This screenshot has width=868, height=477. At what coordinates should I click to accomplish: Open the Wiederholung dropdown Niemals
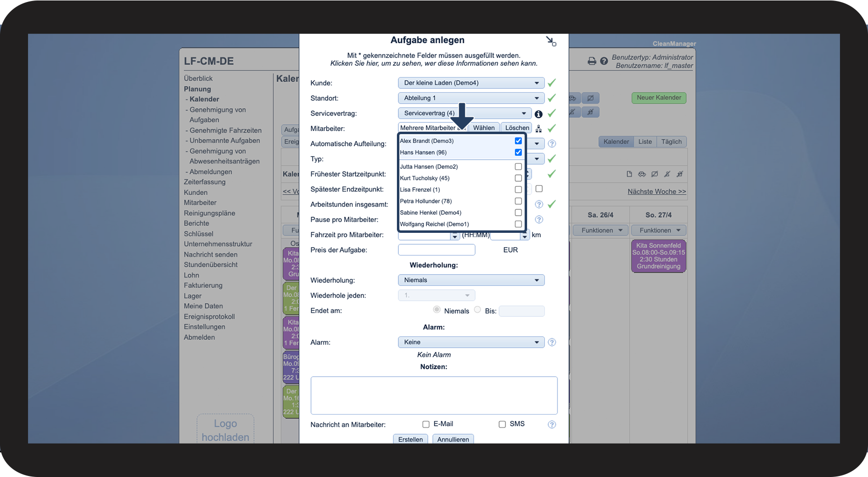(471, 280)
